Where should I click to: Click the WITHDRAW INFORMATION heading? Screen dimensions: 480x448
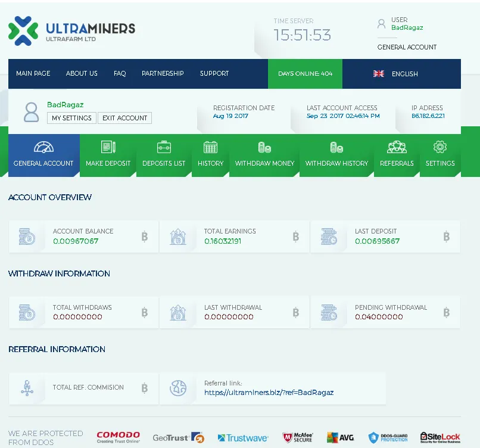click(x=59, y=273)
